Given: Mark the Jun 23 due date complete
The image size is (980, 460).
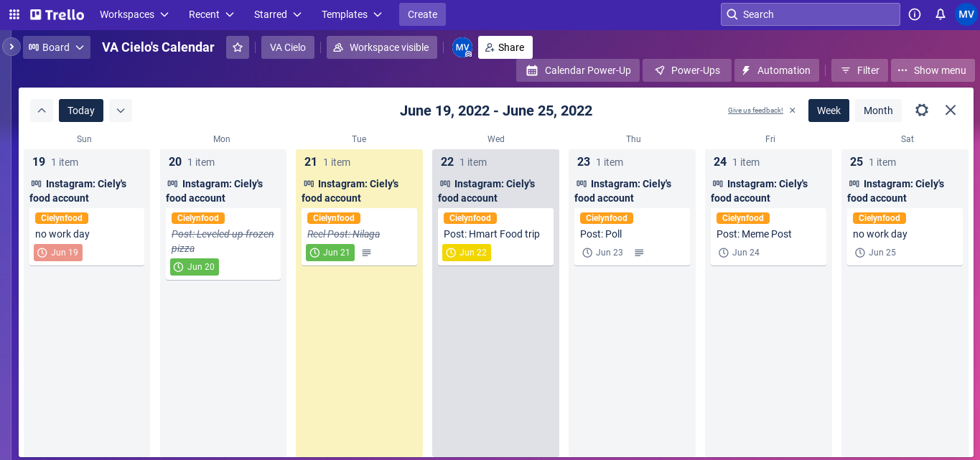Looking at the screenshot, I should [x=602, y=253].
